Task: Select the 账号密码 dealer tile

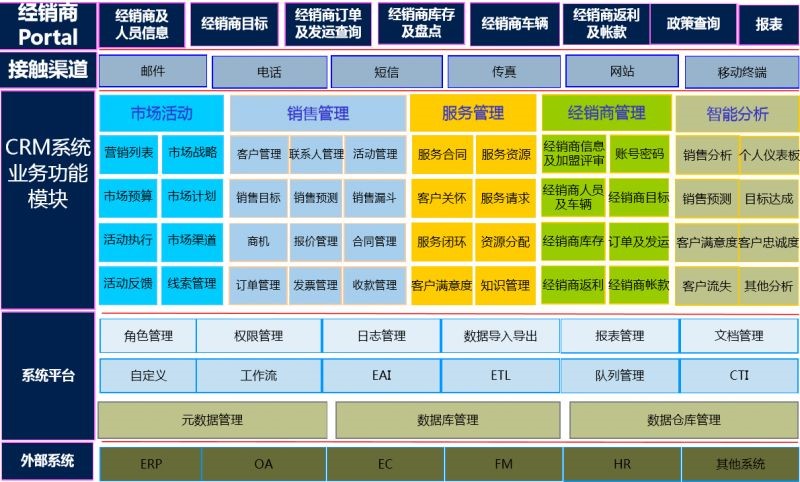Action: [x=639, y=154]
